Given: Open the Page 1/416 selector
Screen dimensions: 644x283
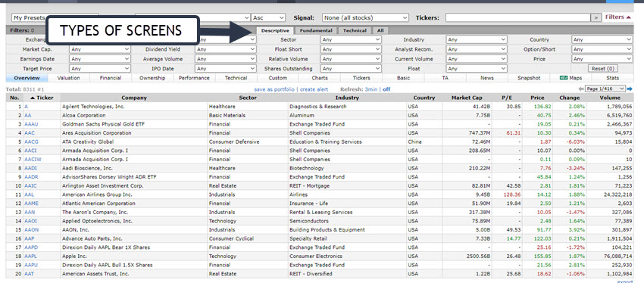Looking at the screenshot, I should tap(605, 89).
